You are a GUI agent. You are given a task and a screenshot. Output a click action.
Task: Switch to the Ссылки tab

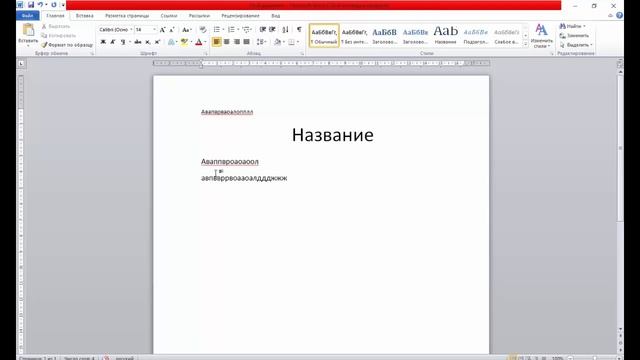point(169,16)
